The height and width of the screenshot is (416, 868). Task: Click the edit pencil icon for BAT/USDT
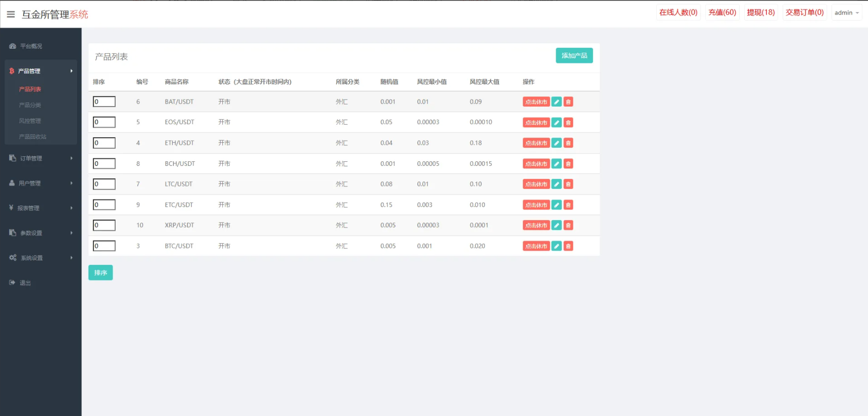556,102
